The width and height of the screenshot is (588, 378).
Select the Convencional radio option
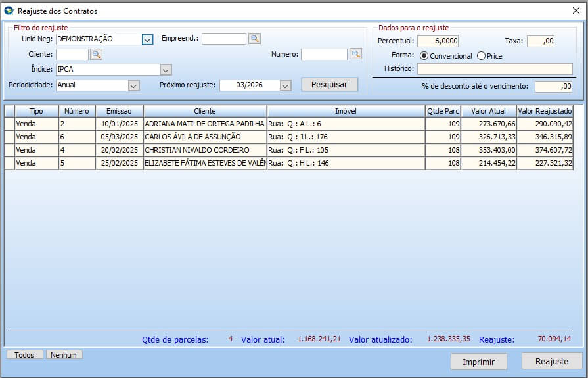pyautogui.click(x=424, y=56)
